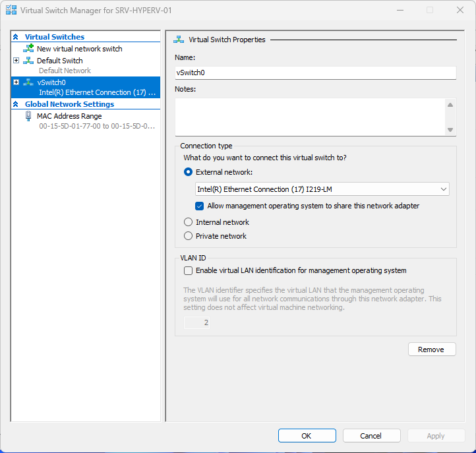Collapse the Global Network Settings section chevron
Screen dimensions: 476x453
[x=16, y=104]
